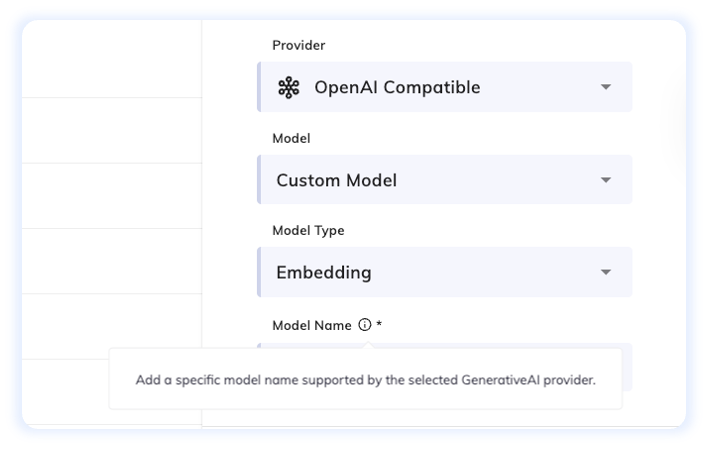This screenshot has height=449, width=708.
Task: Click the blue accent bar of Provider field
Action: [259, 87]
